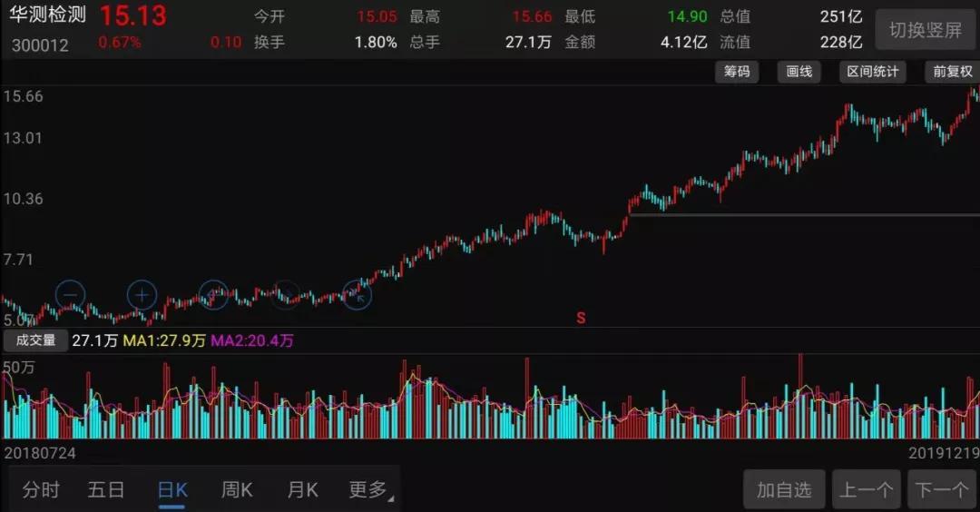Activate the 画线 drawing tool
This screenshot has width=980, height=512.
click(x=799, y=72)
